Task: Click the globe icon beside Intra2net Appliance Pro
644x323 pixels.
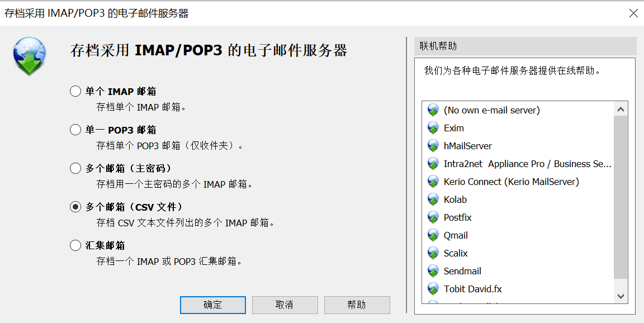Action: click(433, 164)
